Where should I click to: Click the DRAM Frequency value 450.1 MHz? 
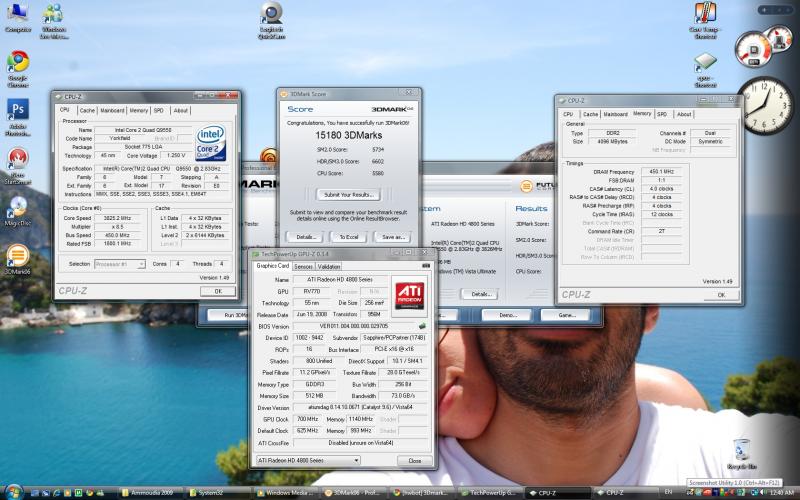click(661, 171)
